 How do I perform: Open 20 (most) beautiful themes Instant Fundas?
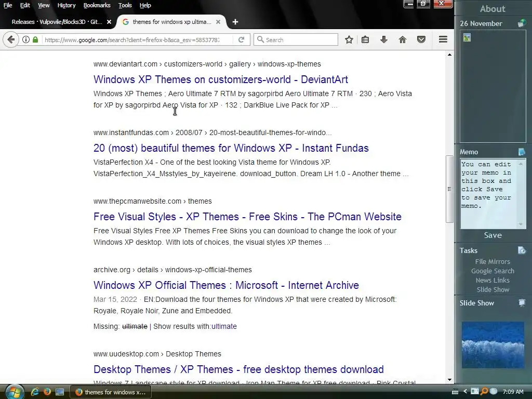tap(231, 148)
